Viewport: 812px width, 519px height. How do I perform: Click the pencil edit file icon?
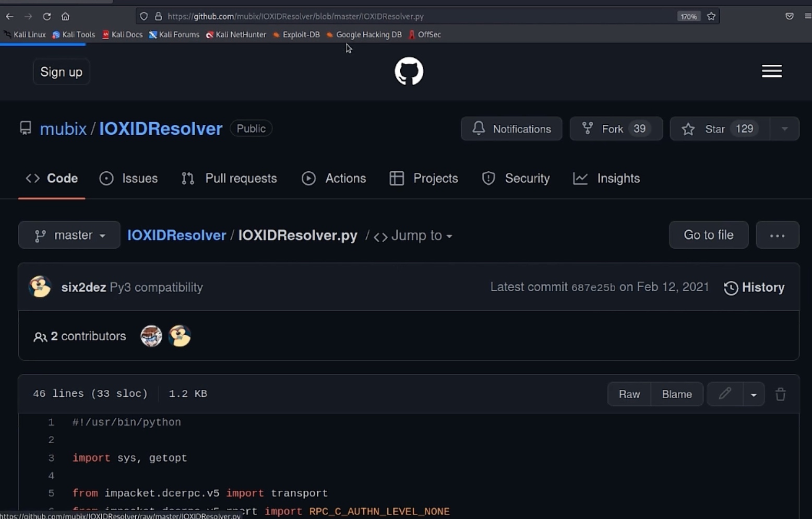point(725,394)
